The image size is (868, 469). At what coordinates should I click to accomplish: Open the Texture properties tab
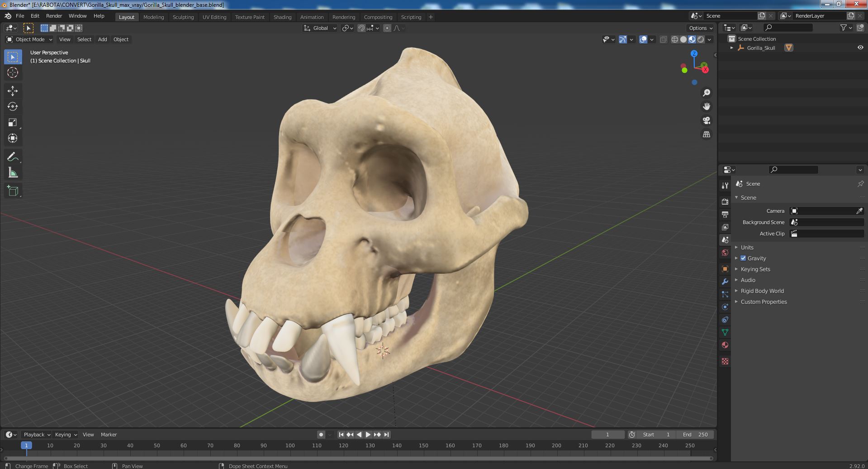coord(725,361)
